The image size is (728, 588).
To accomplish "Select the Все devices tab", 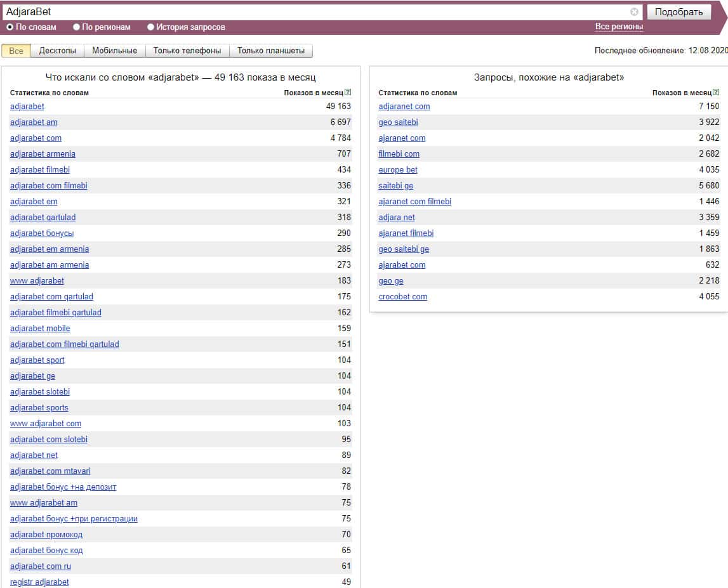I will pos(16,51).
